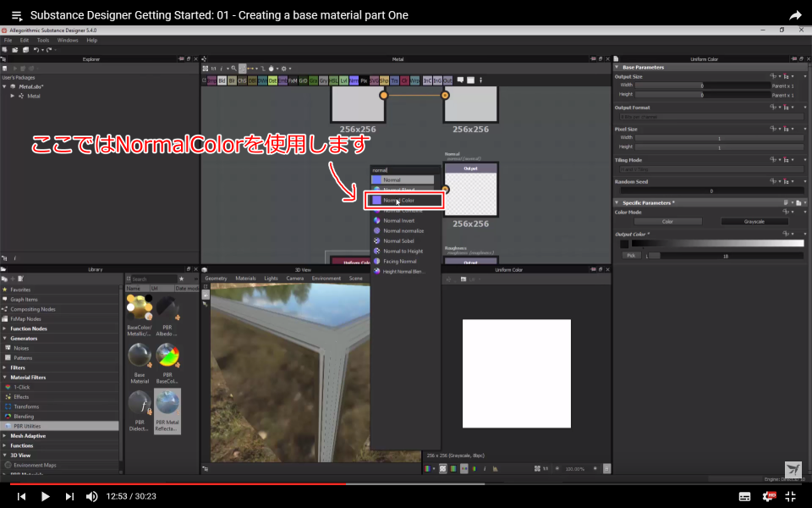Image resolution: width=812 pixels, height=508 pixels.
Task: Collapse the Base Parameters section
Action: pyautogui.click(x=617, y=67)
